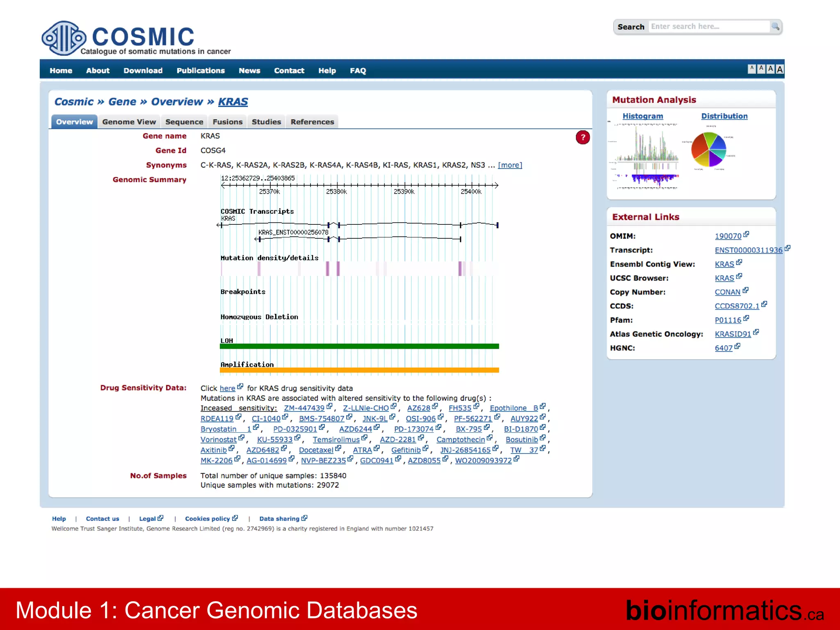Viewport: 840px width, 630px height.
Task: Open the Pfam P01116 link
Action: click(728, 320)
